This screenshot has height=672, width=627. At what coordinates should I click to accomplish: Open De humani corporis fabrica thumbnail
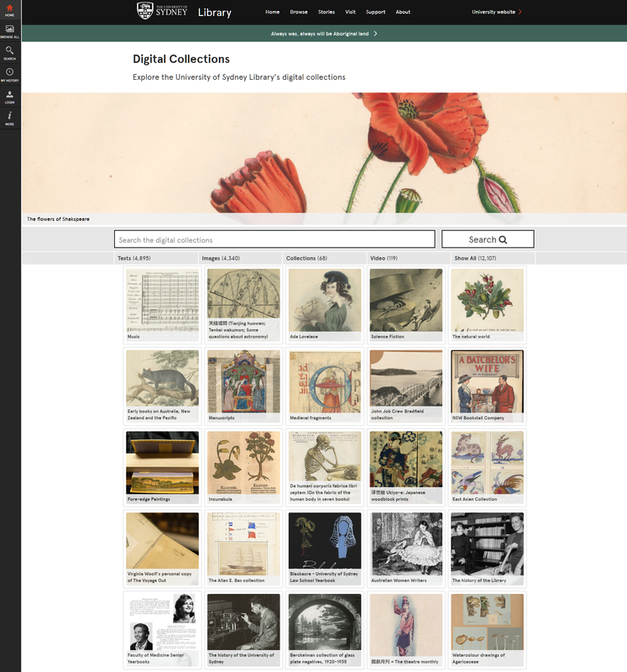pyautogui.click(x=325, y=468)
